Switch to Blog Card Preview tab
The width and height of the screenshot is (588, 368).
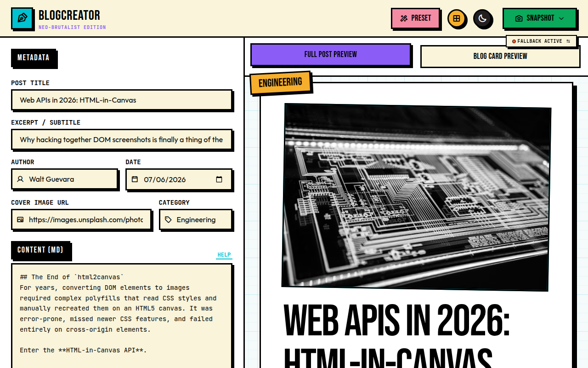pyautogui.click(x=500, y=56)
